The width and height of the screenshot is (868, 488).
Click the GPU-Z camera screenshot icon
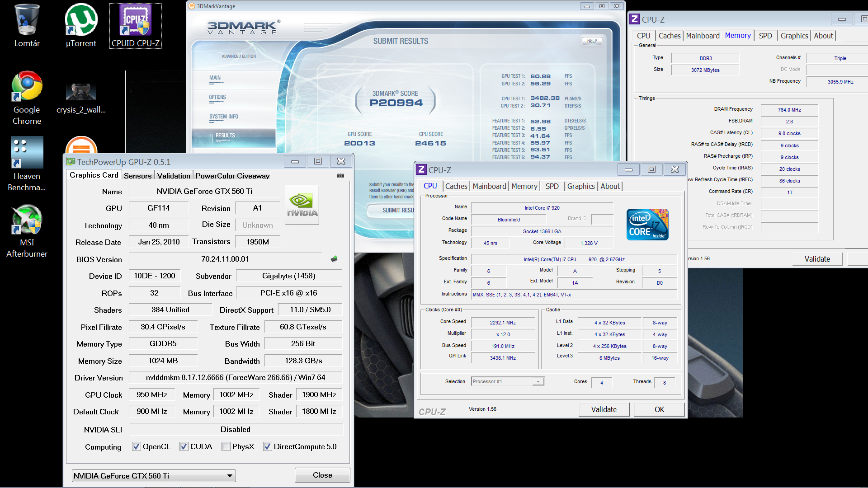[x=340, y=176]
